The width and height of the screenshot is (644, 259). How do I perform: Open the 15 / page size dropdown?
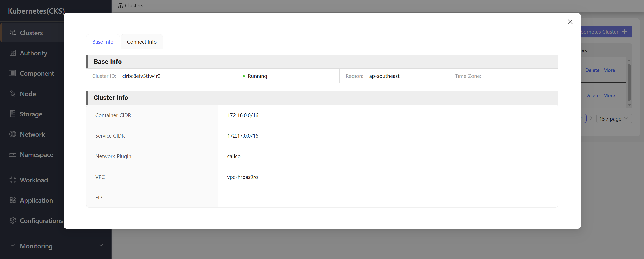[x=614, y=118]
